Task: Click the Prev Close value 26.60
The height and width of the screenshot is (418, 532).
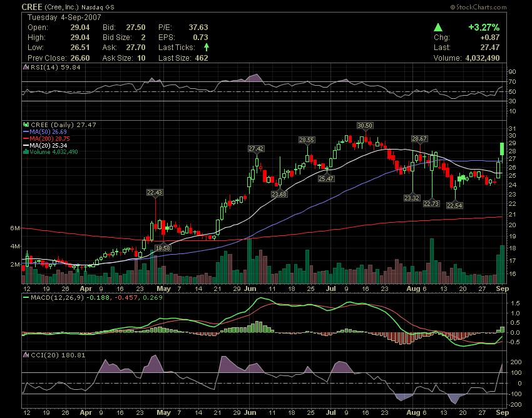Action: [80, 58]
